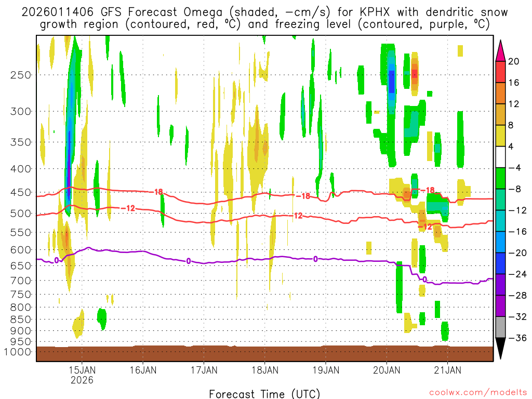Click the color bar value -20
The height and width of the screenshot is (399, 532).
pyautogui.click(x=517, y=253)
